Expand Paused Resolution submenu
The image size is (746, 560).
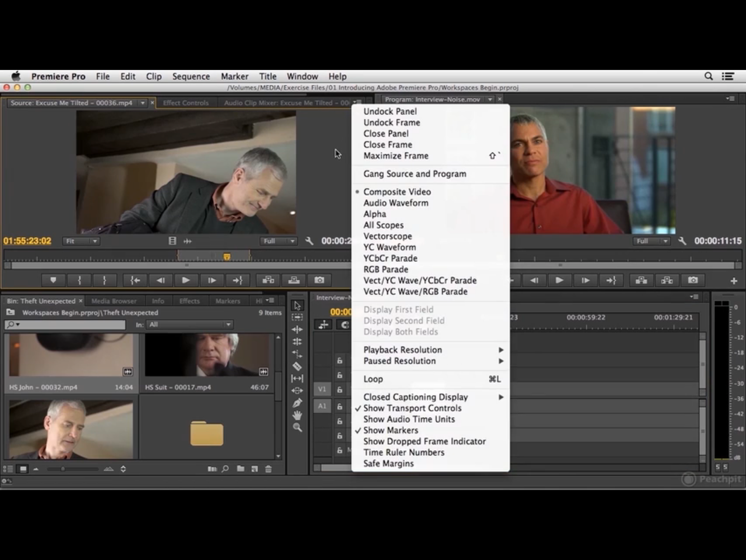click(x=430, y=361)
